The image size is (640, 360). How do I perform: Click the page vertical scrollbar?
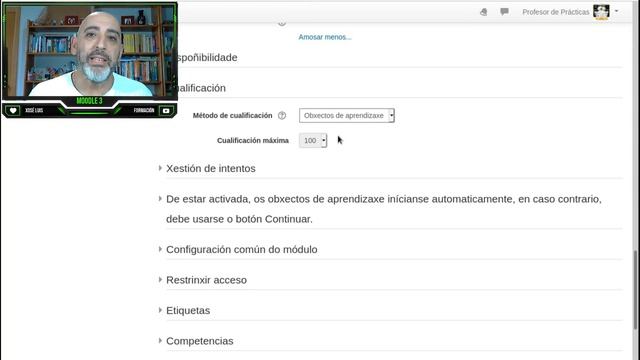click(636, 290)
